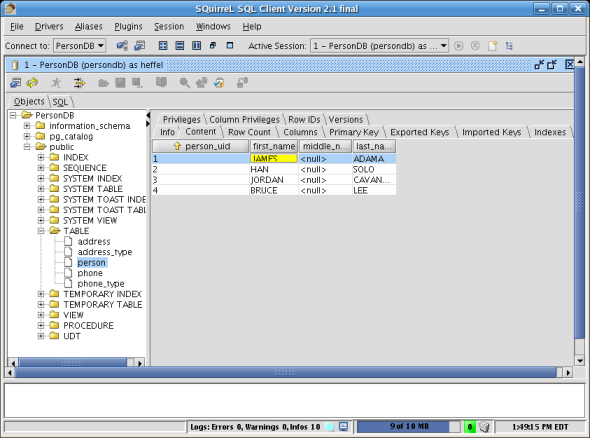
Task: Expand the information_schema node
Action: coord(27,126)
